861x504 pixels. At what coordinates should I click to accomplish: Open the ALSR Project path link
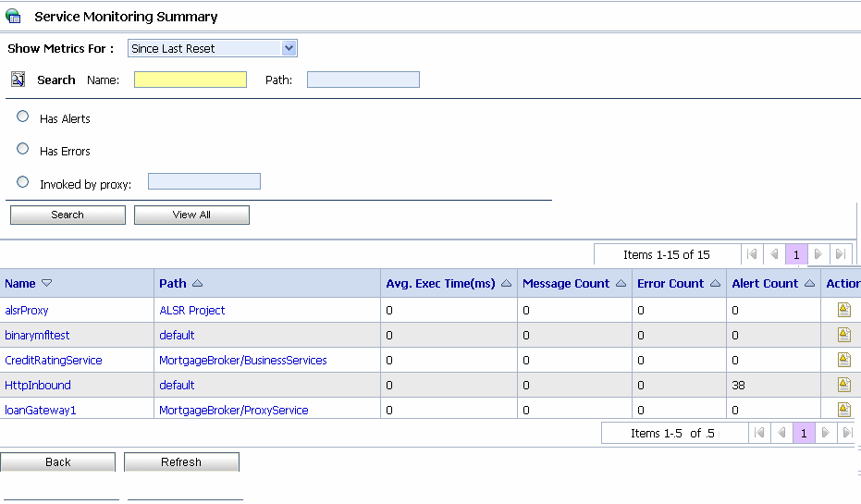point(191,310)
